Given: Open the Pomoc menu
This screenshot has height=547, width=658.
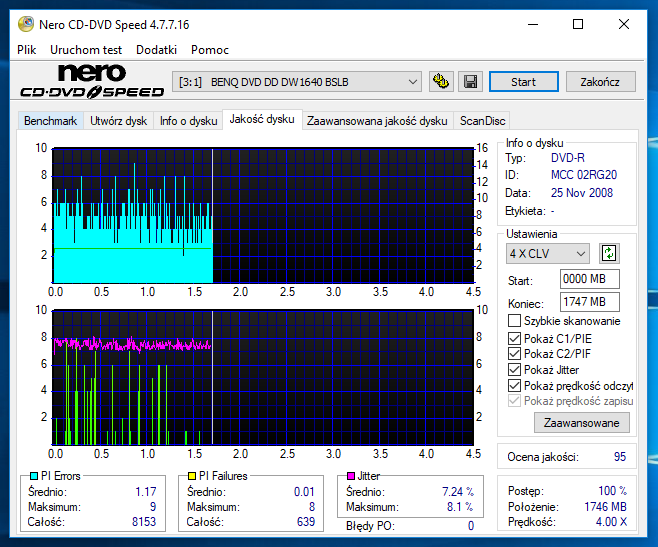Looking at the screenshot, I should [210, 50].
